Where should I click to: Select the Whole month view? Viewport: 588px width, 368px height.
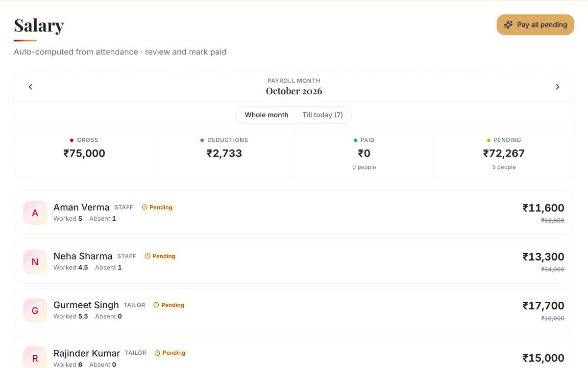[x=267, y=115]
